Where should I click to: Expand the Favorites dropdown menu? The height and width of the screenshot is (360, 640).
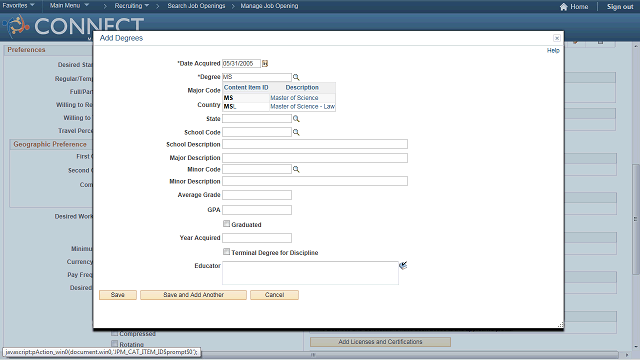[x=18, y=5]
